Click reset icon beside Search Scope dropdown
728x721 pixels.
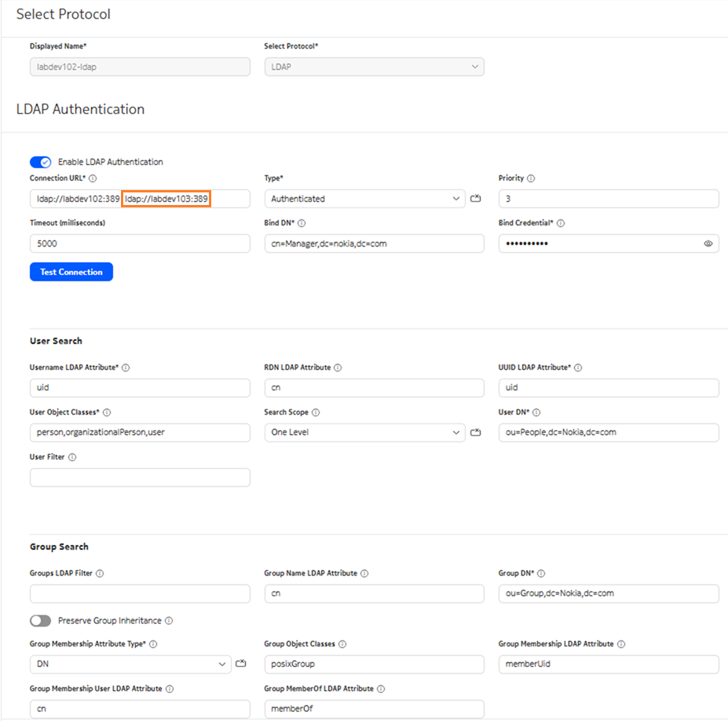[x=475, y=432]
